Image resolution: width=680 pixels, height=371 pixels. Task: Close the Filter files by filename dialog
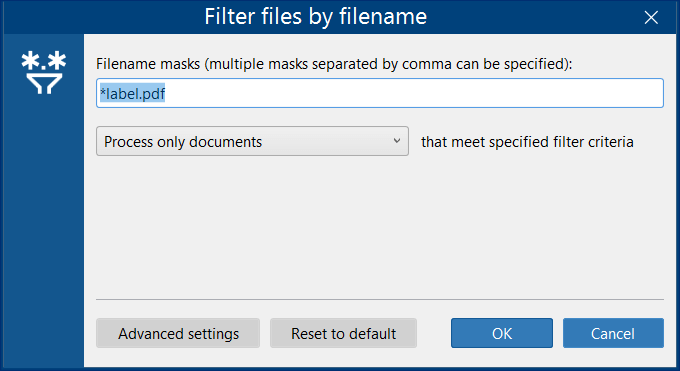click(x=651, y=17)
